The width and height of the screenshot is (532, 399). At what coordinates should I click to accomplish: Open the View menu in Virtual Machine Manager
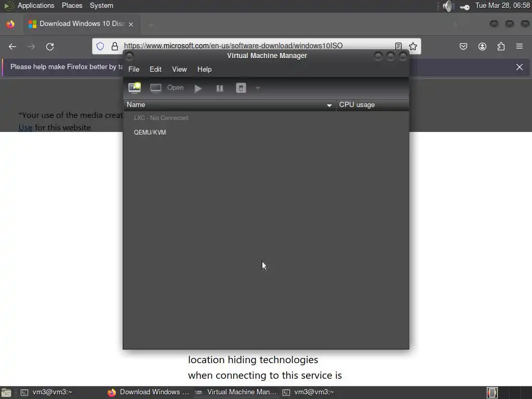tap(179, 69)
